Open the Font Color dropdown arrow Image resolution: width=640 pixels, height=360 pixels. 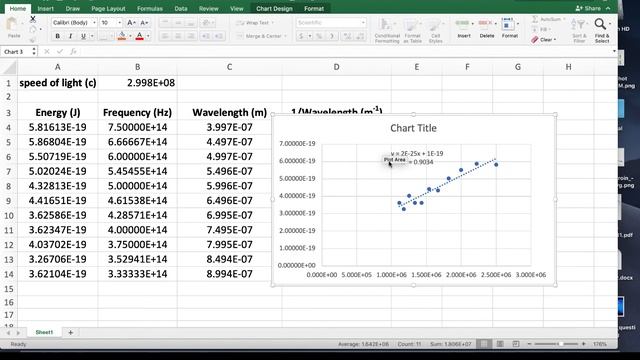pyautogui.click(x=148, y=36)
